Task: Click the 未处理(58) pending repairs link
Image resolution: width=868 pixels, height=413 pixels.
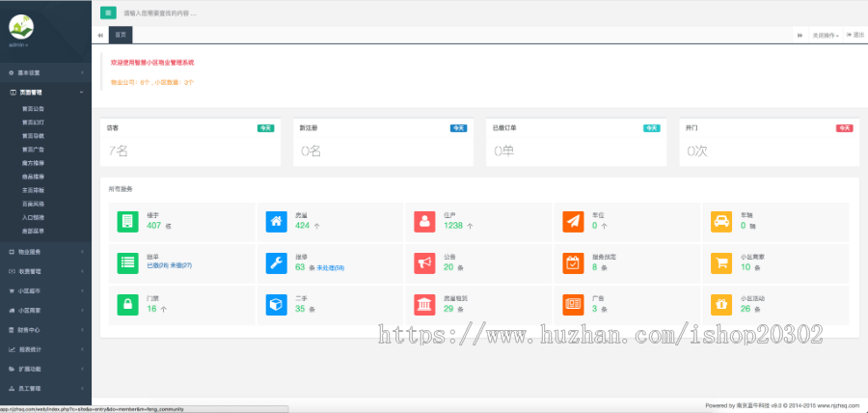Action: tap(331, 268)
